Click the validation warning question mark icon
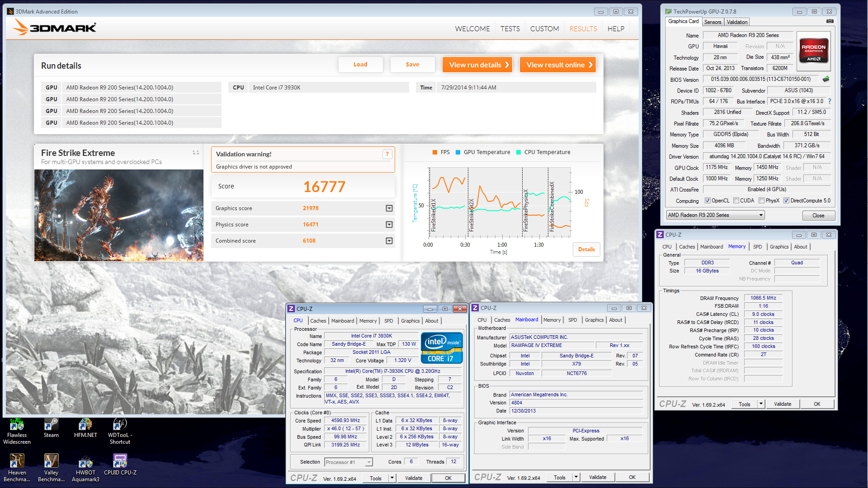 pyautogui.click(x=387, y=154)
